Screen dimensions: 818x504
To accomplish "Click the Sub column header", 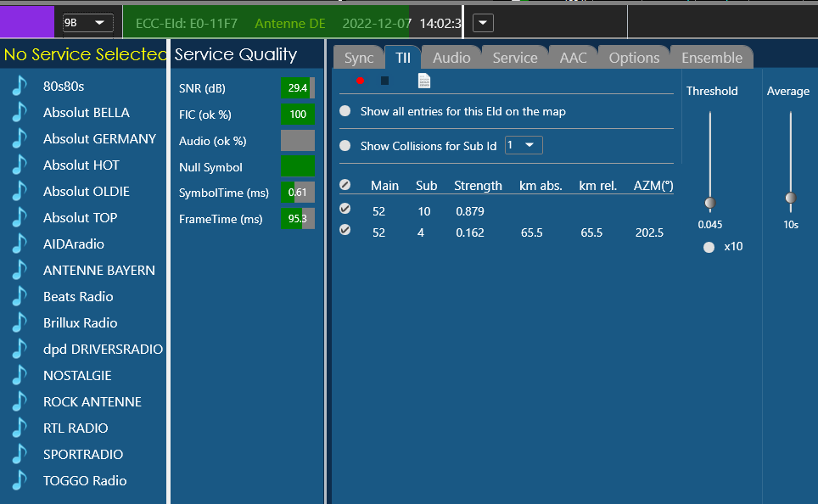I will 426,186.
